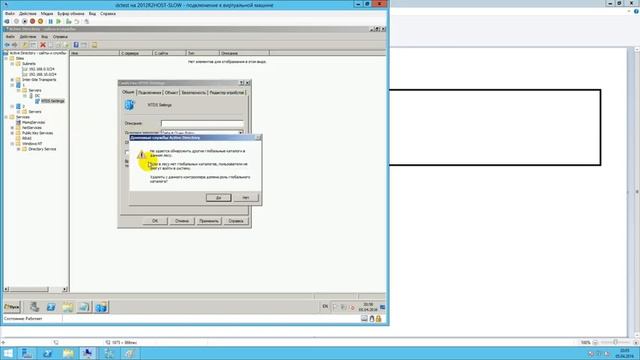This screenshot has height=360, width=640.
Task: Open Explorer folder on guest taskbar
Action: point(68,307)
